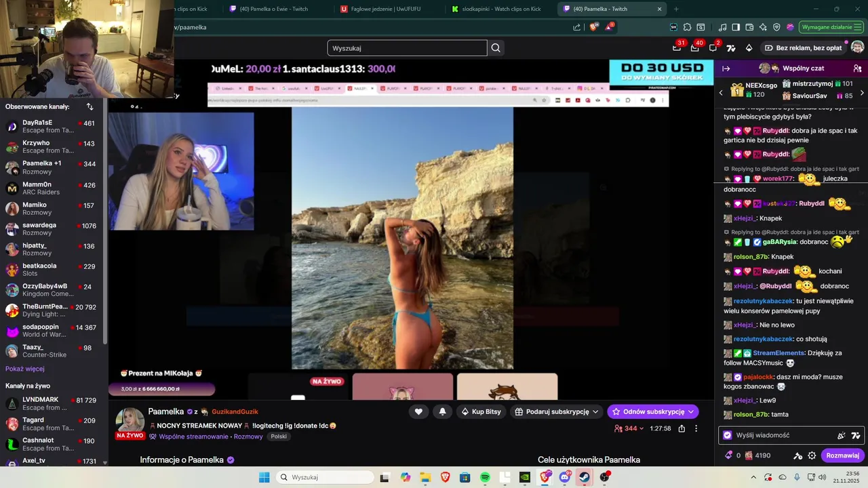Collapse the chat panel with arrow icon

coord(726,68)
